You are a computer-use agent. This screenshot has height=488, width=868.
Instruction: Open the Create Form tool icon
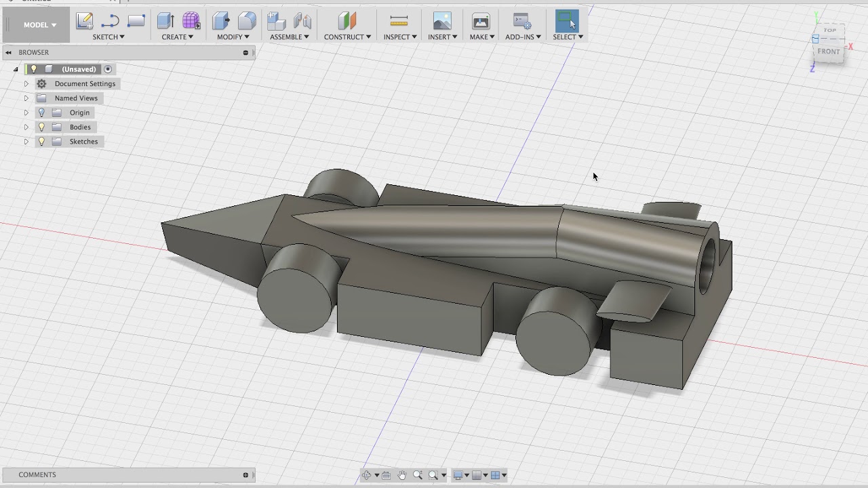pyautogui.click(x=191, y=21)
